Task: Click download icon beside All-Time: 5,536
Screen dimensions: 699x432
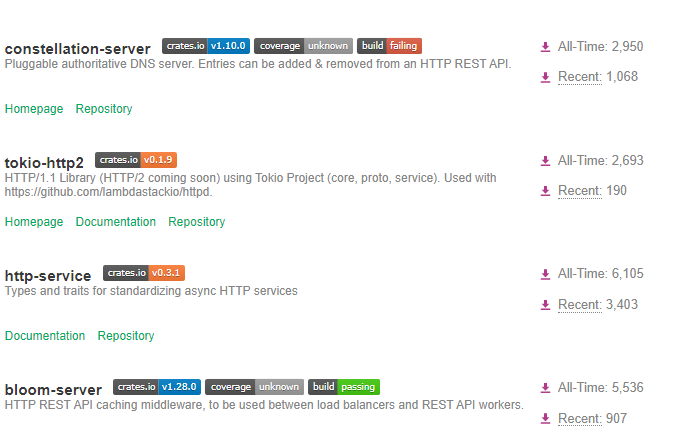Action: pyautogui.click(x=545, y=388)
